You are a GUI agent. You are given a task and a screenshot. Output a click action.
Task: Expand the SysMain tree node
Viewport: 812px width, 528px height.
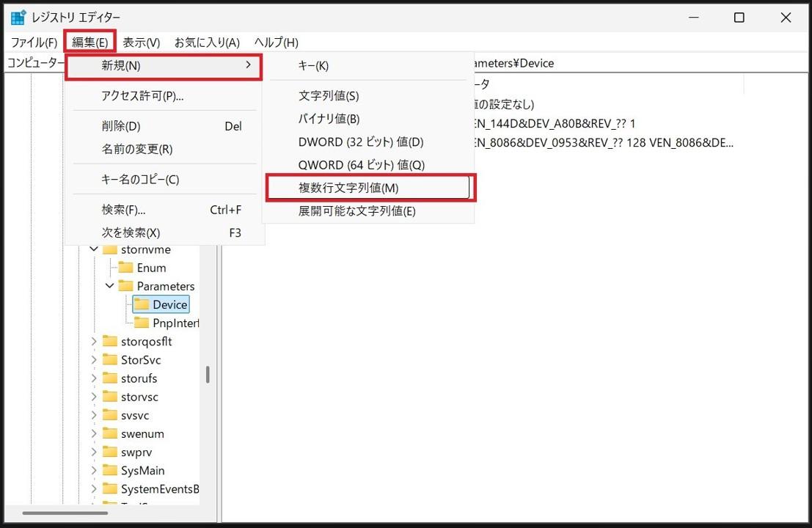(x=94, y=471)
